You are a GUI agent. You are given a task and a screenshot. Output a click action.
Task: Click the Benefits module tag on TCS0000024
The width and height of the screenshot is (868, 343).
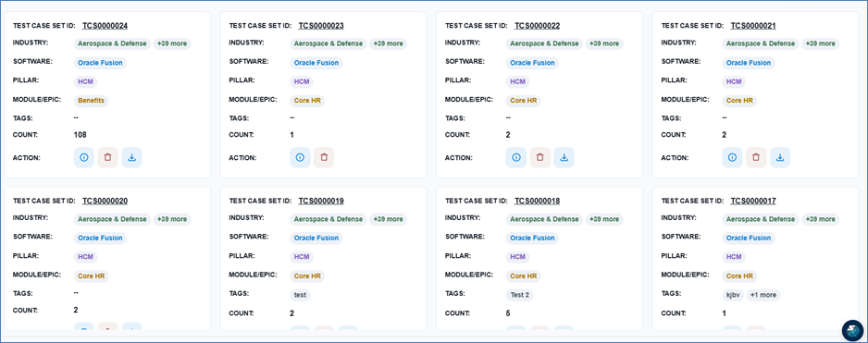[x=92, y=101]
